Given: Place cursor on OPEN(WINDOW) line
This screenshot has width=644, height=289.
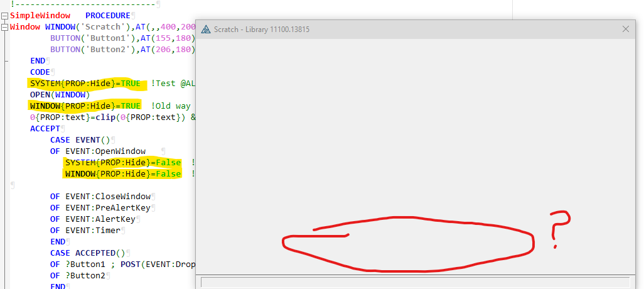Looking at the screenshot, I should coord(60,95).
